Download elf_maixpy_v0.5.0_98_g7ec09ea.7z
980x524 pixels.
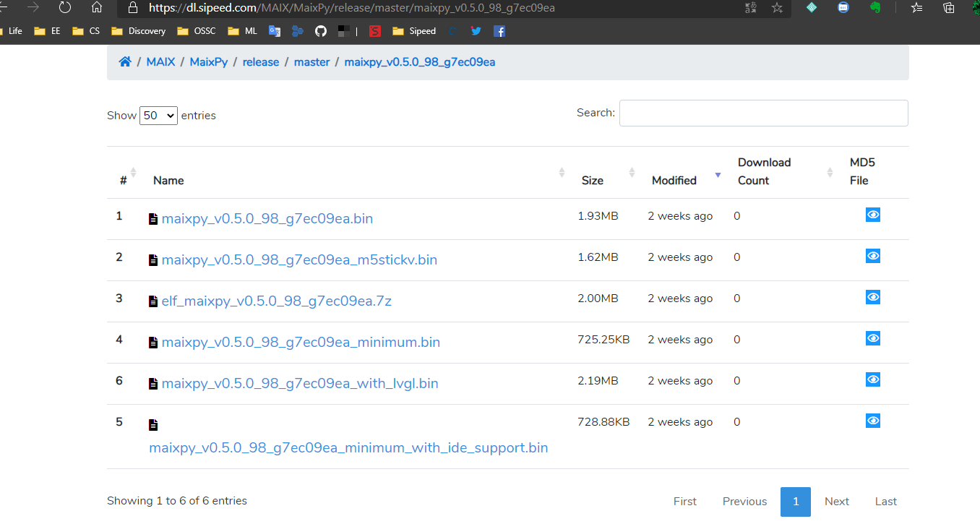click(276, 301)
